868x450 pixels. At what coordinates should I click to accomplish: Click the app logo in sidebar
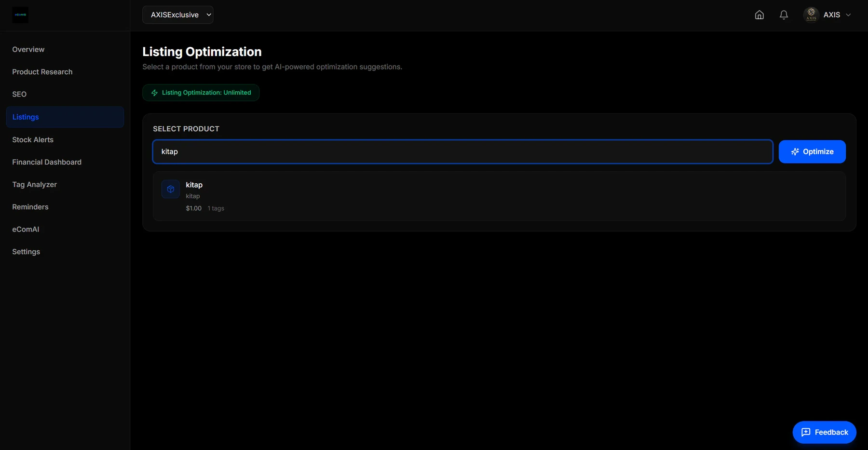pyautogui.click(x=20, y=15)
